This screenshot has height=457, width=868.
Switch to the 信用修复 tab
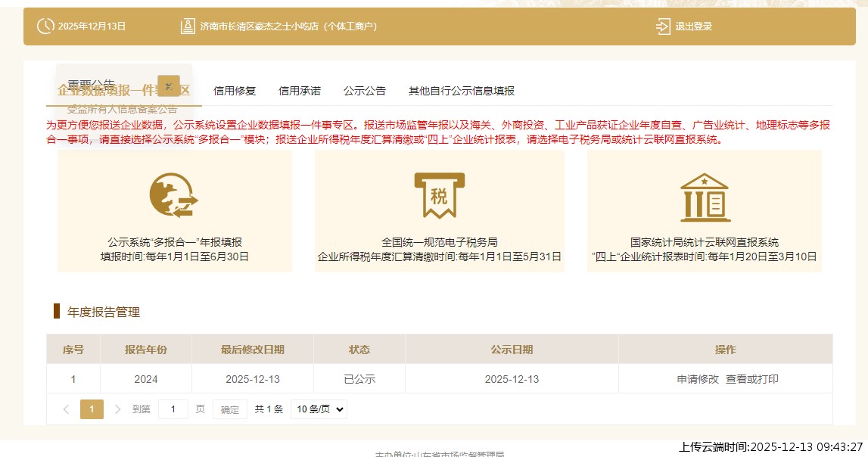pyautogui.click(x=236, y=90)
